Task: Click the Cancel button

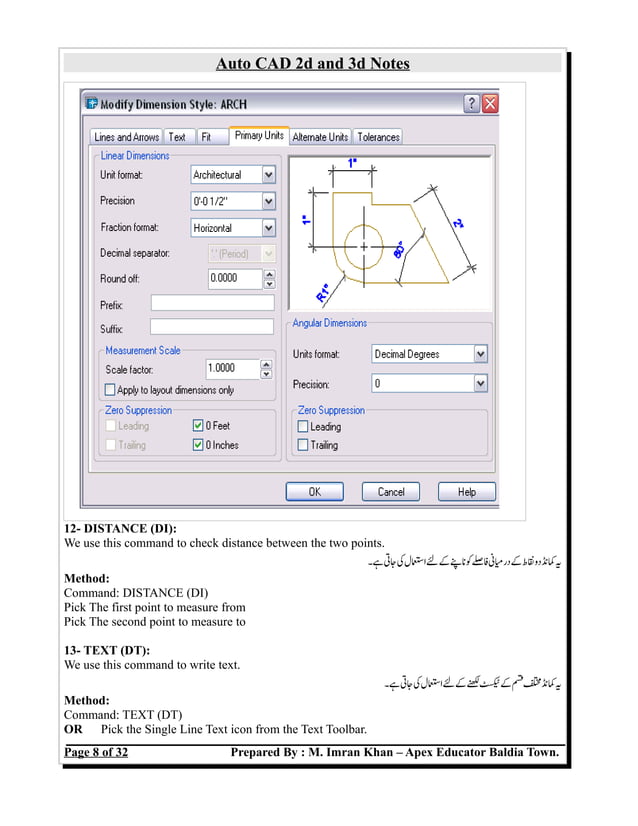Action: point(391,491)
